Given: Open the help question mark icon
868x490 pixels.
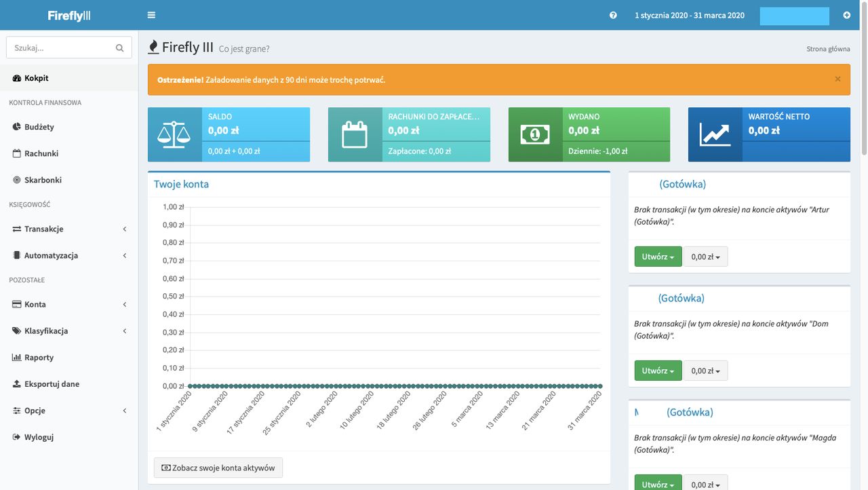Looking at the screenshot, I should (x=613, y=15).
